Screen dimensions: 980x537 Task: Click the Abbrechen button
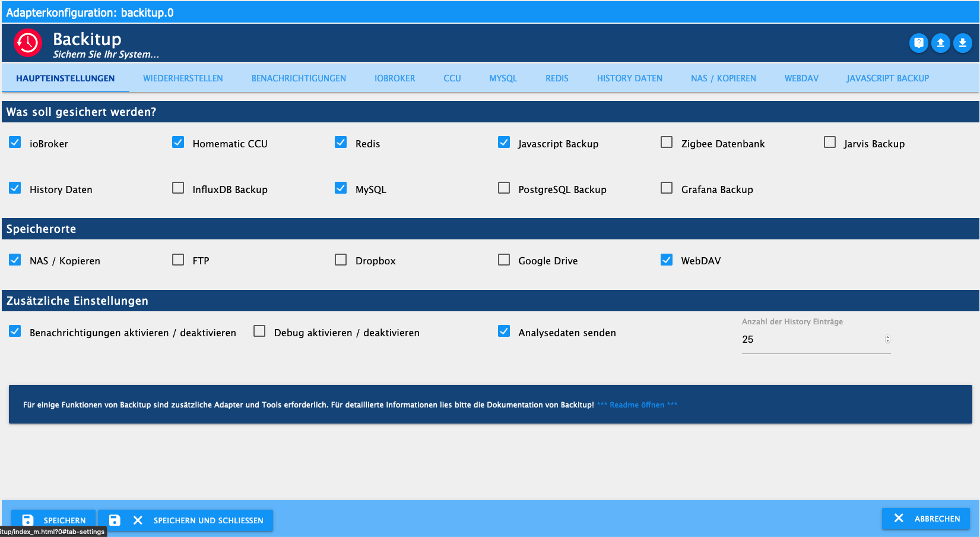coord(925,519)
